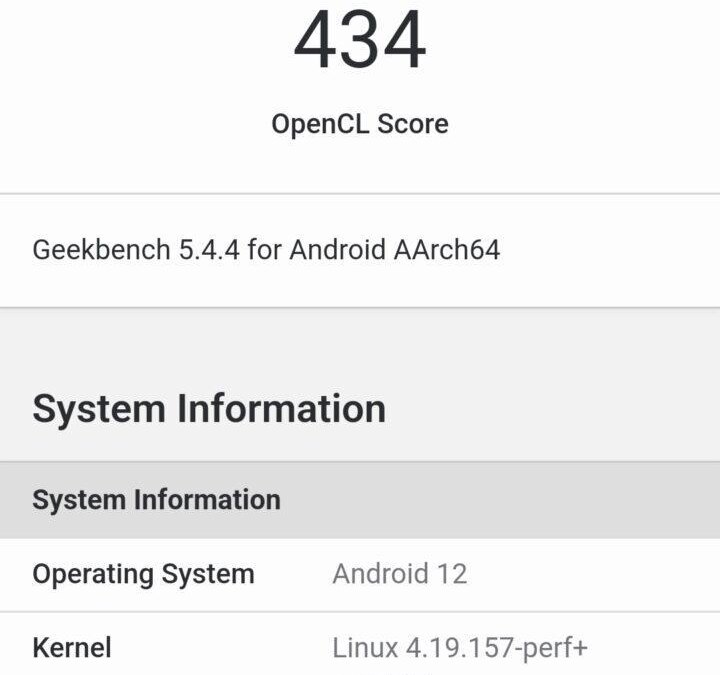The width and height of the screenshot is (720, 675).
Task: Click "Information" in the large section heading
Action: coord(281,409)
